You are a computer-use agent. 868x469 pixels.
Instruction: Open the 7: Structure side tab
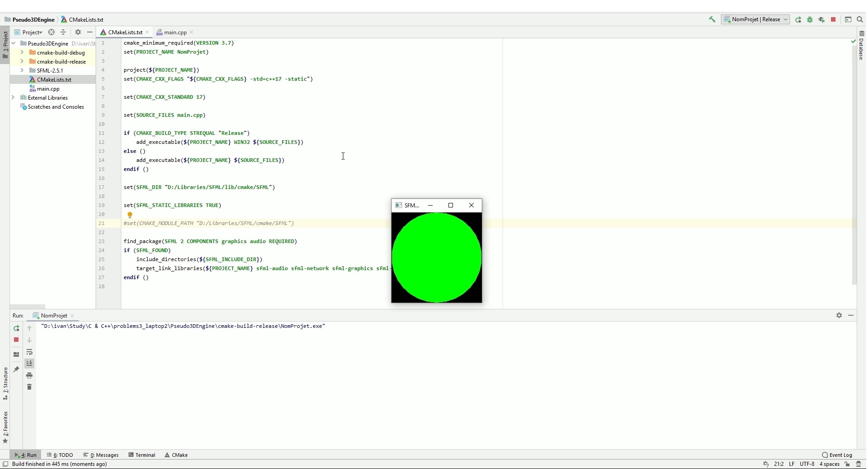click(5, 384)
